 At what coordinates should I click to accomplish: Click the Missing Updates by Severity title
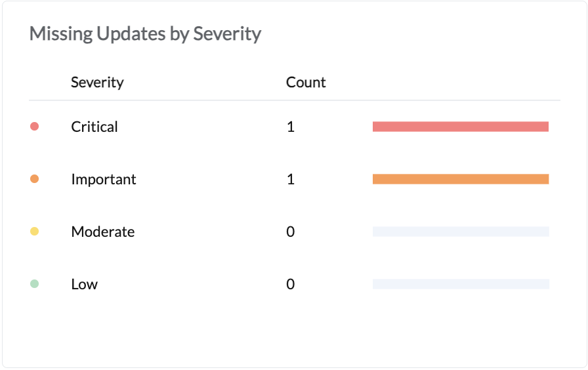point(145,34)
